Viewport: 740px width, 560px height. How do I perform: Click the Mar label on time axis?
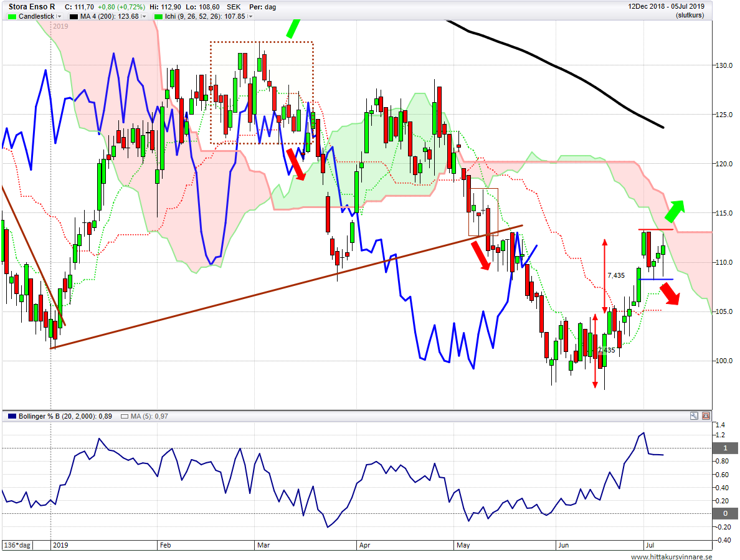click(263, 545)
